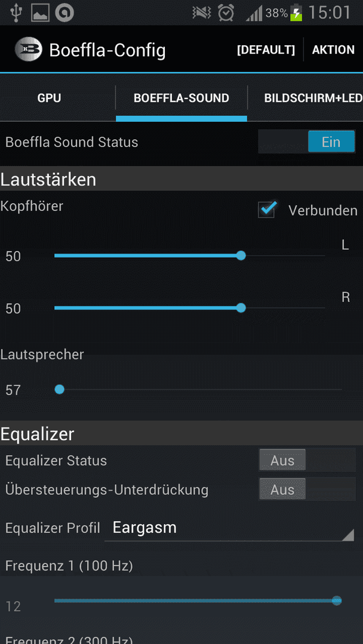Viewport: 363px width, 644px height.
Task: Open the [DEFAULT] profile selector
Action: point(266,49)
